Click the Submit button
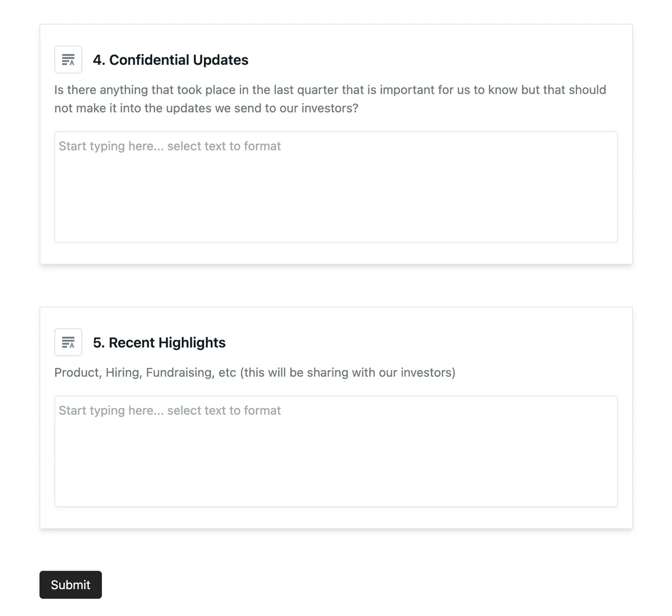Viewport: 672px width, 616px height. [71, 585]
